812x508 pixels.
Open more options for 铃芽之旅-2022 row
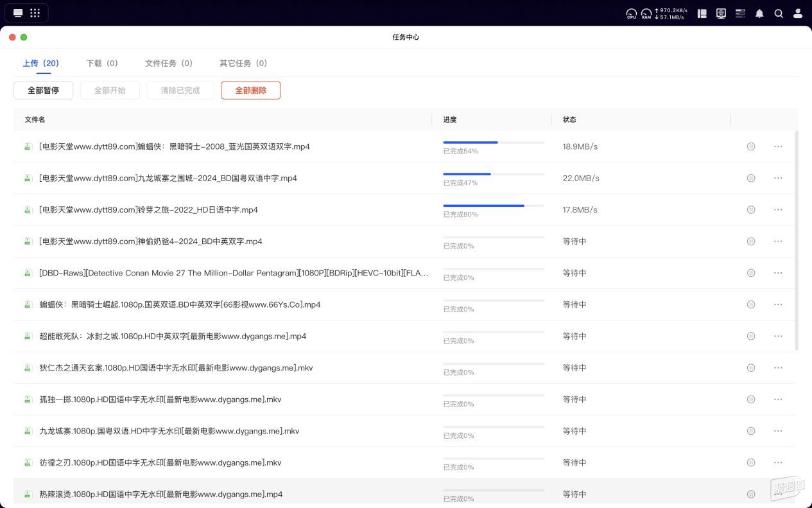(778, 209)
